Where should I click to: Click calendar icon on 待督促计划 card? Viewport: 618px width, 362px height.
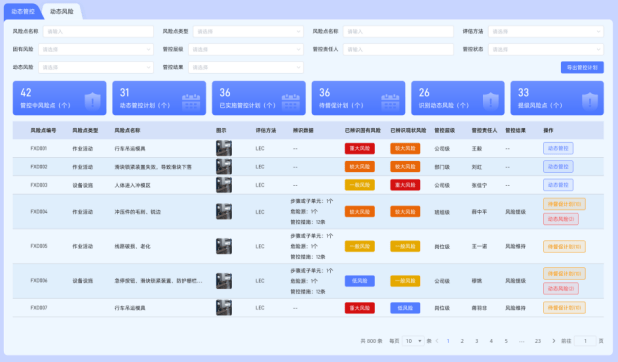(390, 101)
